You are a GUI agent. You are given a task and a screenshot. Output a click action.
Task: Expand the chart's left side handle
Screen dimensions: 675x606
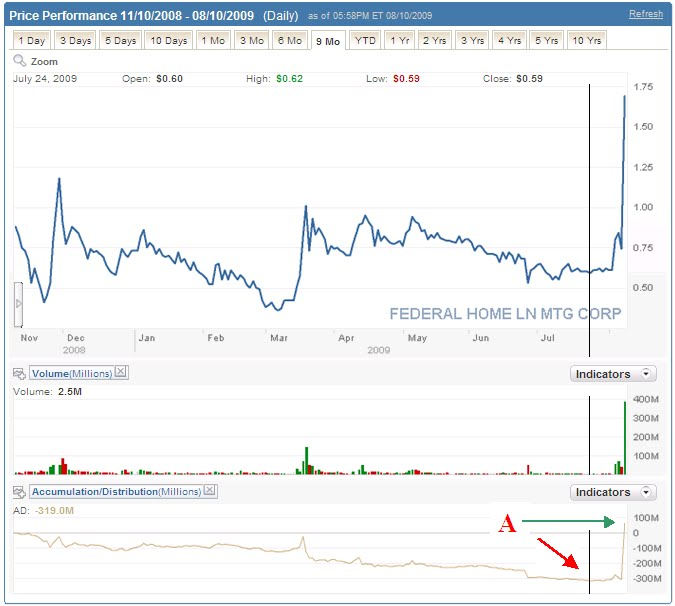click(x=18, y=304)
